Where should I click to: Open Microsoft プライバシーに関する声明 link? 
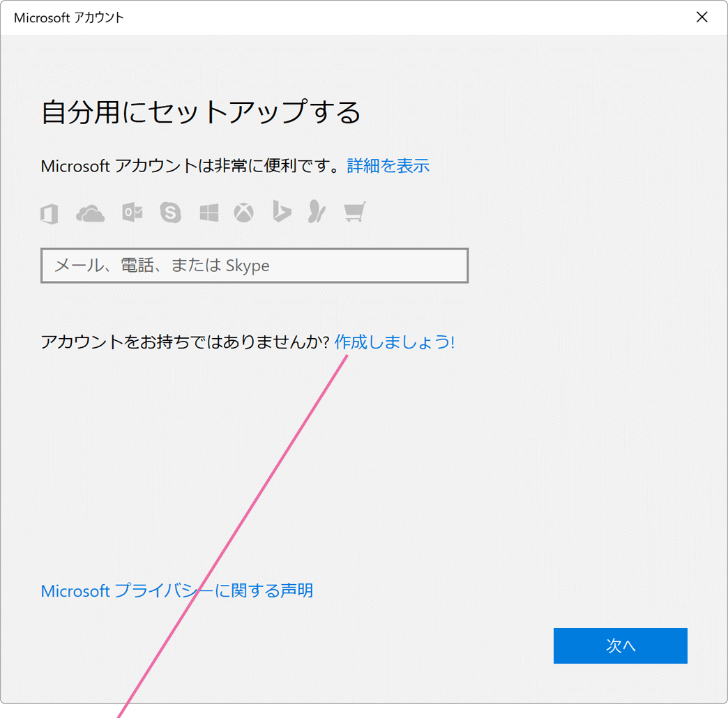click(x=177, y=591)
